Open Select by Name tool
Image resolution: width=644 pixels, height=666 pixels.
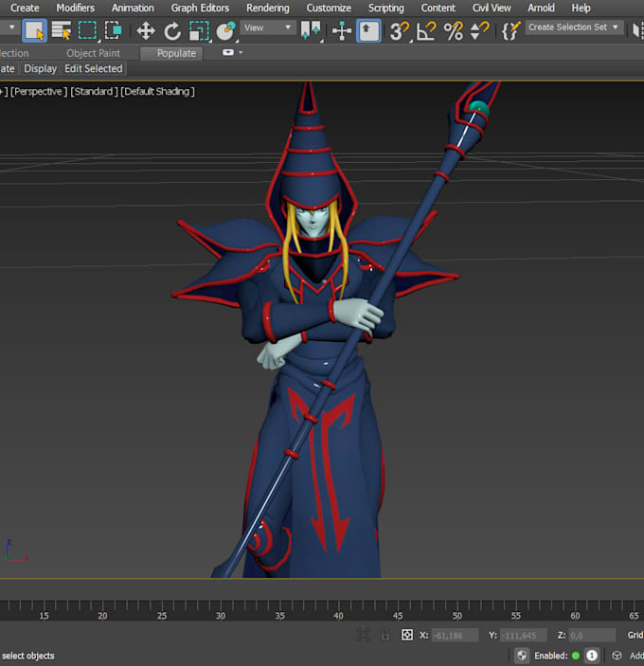coord(62,30)
